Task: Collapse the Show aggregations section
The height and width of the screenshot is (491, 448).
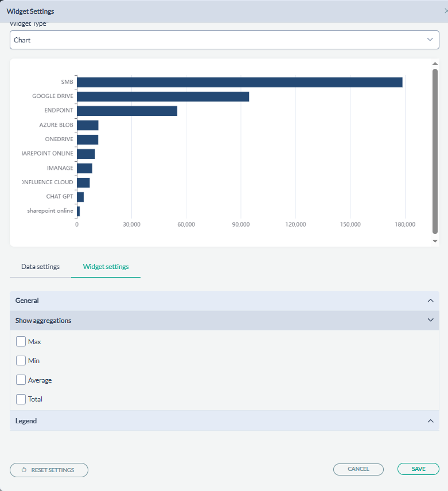Action: (430, 321)
